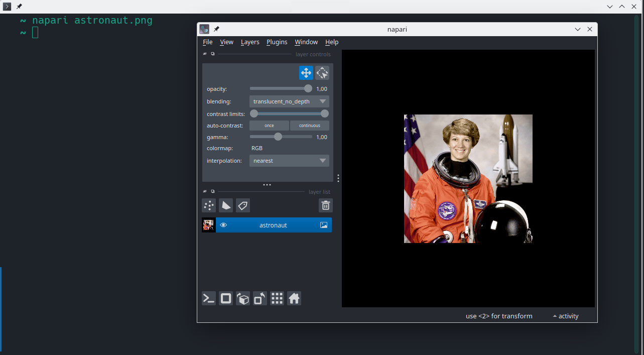Hide the astronaut layer with the eye icon
Screen dimensions: 644x355
coord(224,225)
